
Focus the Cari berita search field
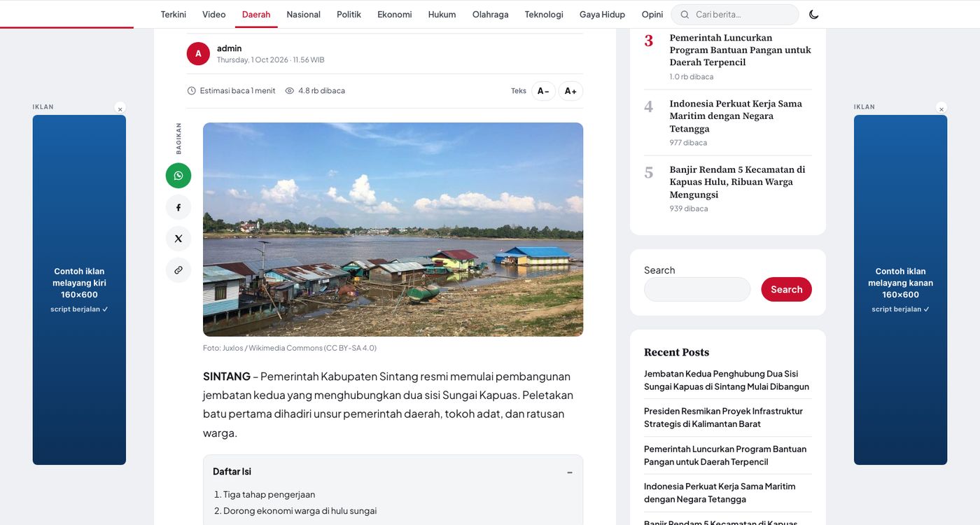click(x=735, y=15)
